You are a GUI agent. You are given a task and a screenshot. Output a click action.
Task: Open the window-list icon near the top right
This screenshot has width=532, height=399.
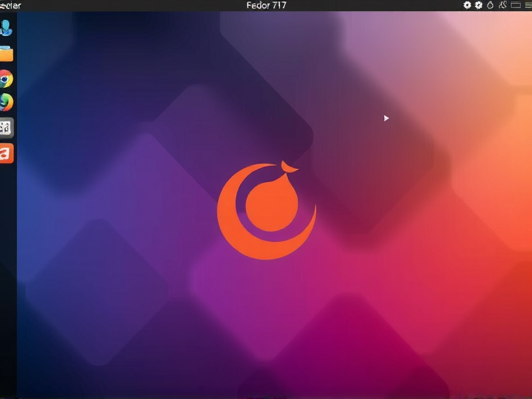(x=516, y=5)
